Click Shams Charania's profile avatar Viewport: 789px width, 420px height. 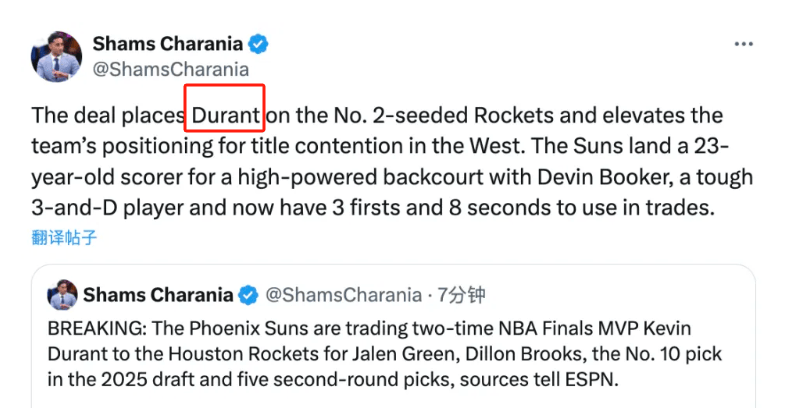click(56, 56)
